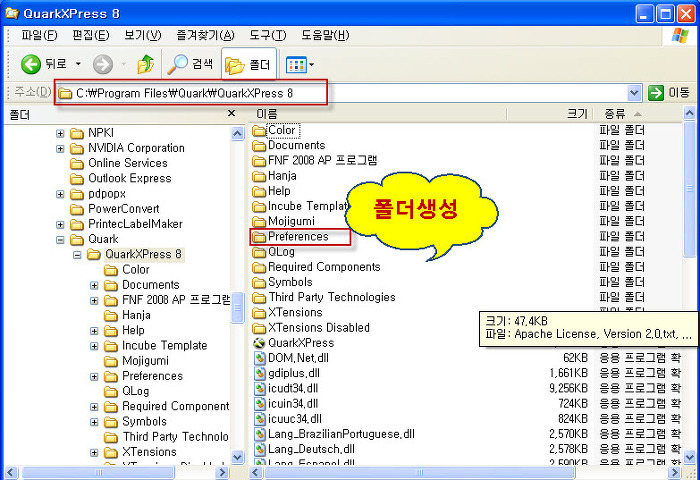The image size is (700, 480).
Task: Select QuarkXPress 8 in folder tree
Action: [x=143, y=254]
